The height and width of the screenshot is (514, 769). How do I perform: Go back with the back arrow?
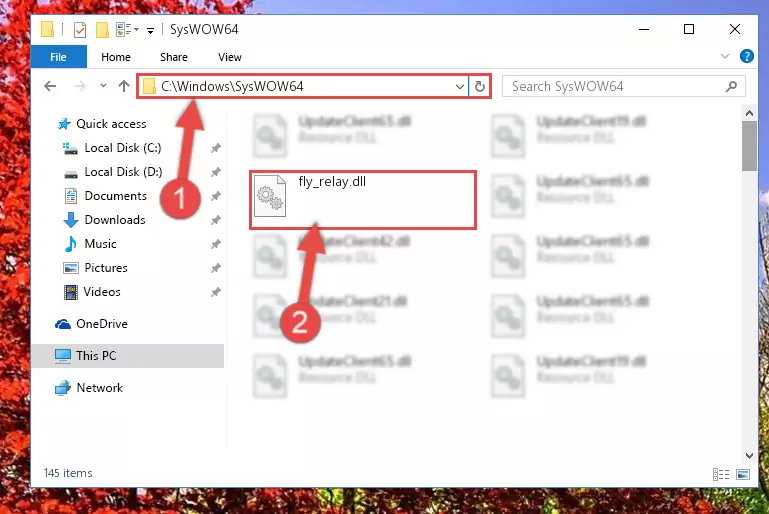click(x=50, y=86)
